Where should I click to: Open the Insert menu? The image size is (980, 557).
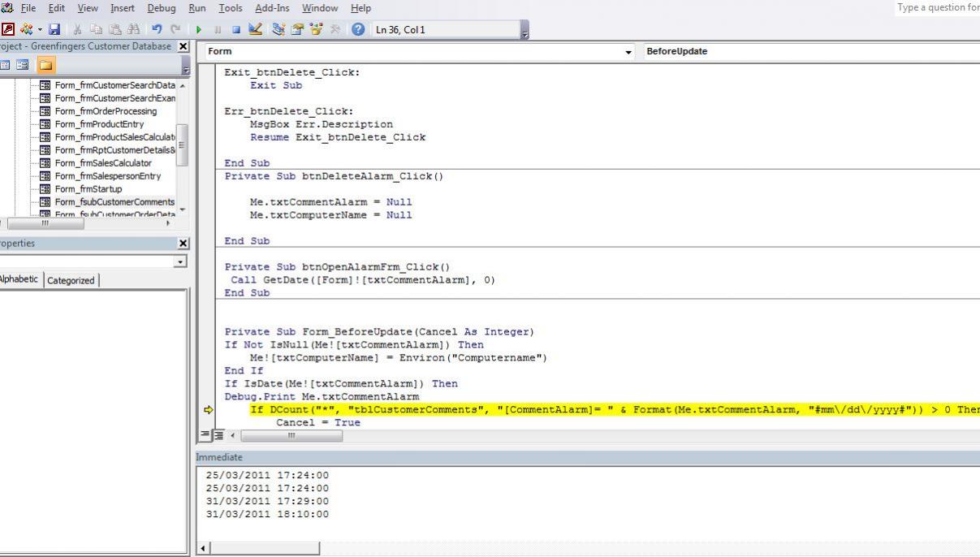coord(123,8)
